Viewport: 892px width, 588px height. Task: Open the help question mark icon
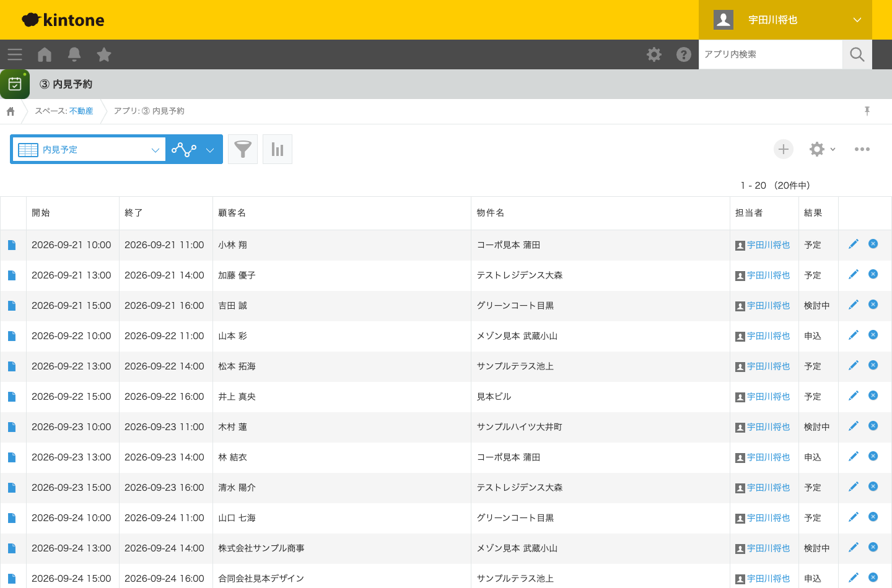click(x=684, y=54)
